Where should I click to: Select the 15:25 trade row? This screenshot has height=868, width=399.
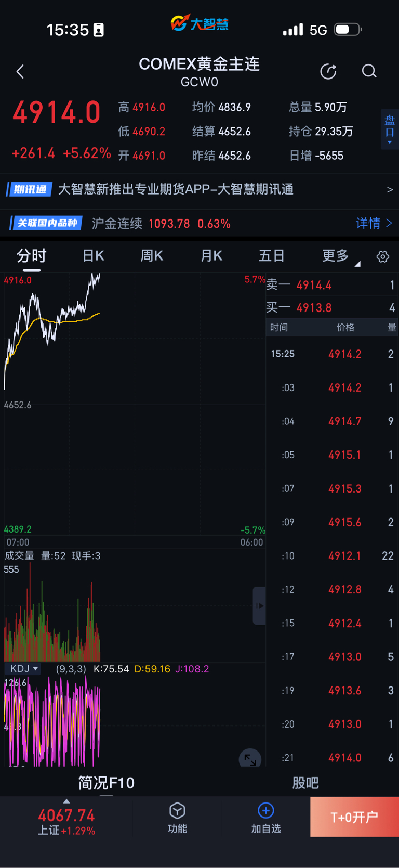(331, 354)
